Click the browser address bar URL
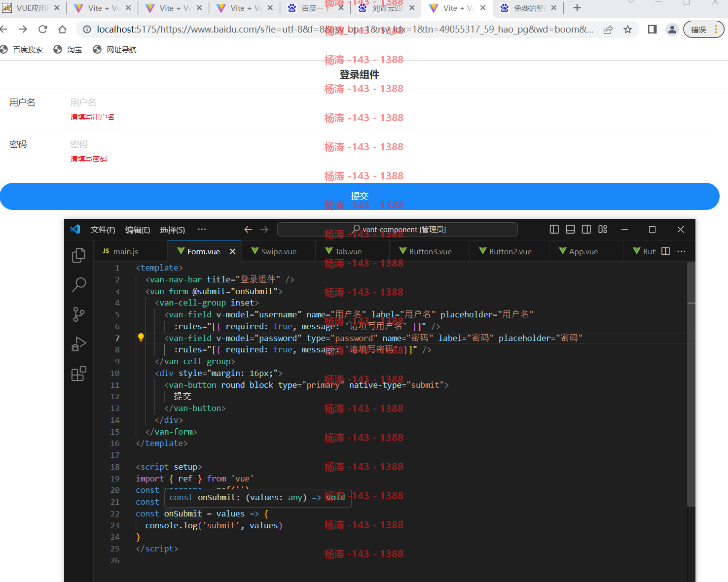This screenshot has height=582, width=728. click(345, 30)
